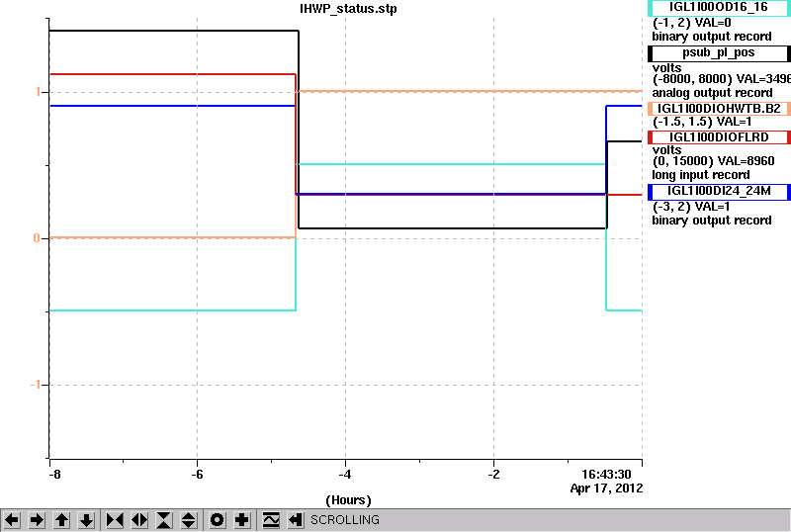
Task: Click the y-axis label '1'
Action: (38, 92)
